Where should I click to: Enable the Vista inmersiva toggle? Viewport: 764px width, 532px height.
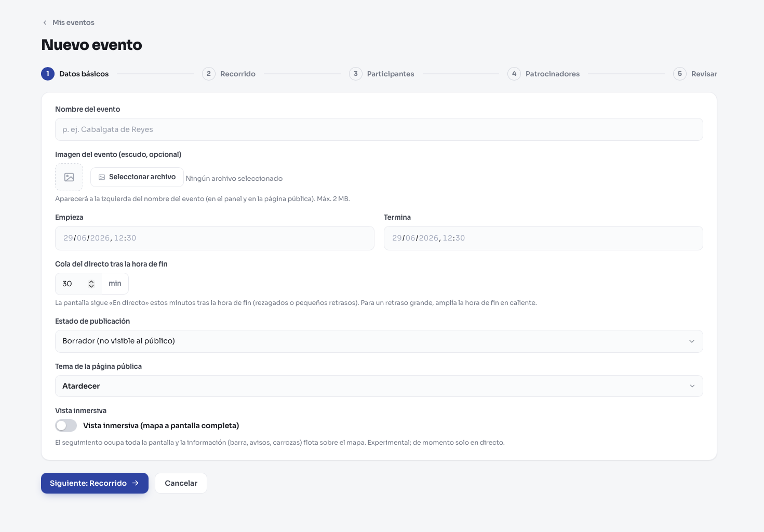(66, 425)
